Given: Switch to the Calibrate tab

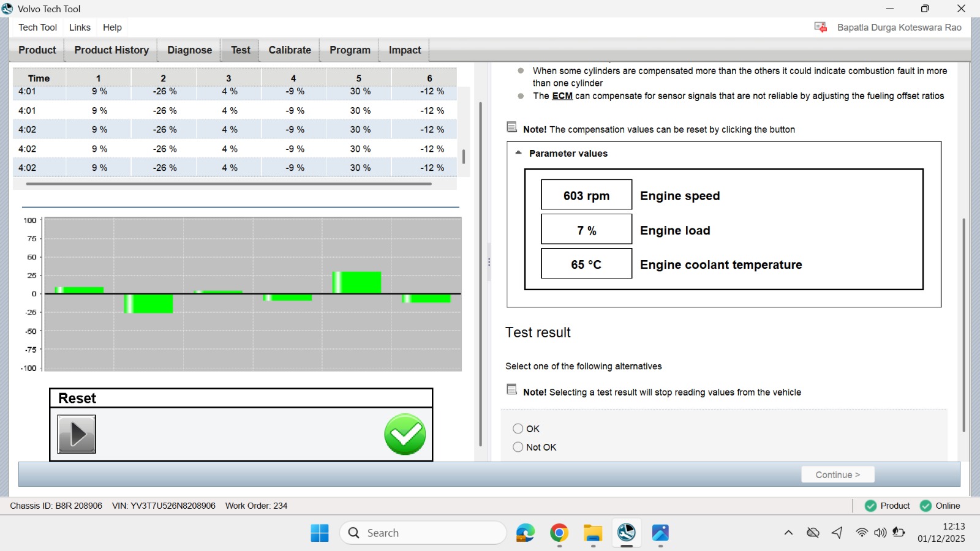Looking at the screenshot, I should click(290, 50).
